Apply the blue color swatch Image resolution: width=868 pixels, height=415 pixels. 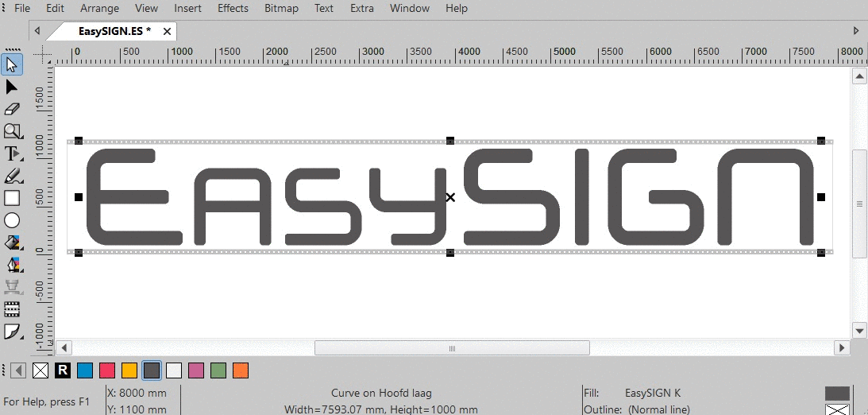[x=85, y=370]
